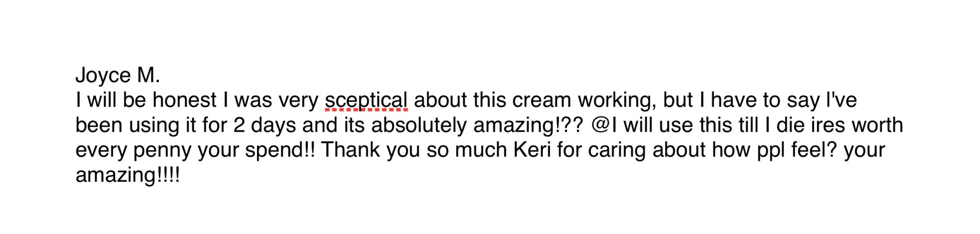
Task: Click the abbreviation ppl
Action: coord(771,151)
